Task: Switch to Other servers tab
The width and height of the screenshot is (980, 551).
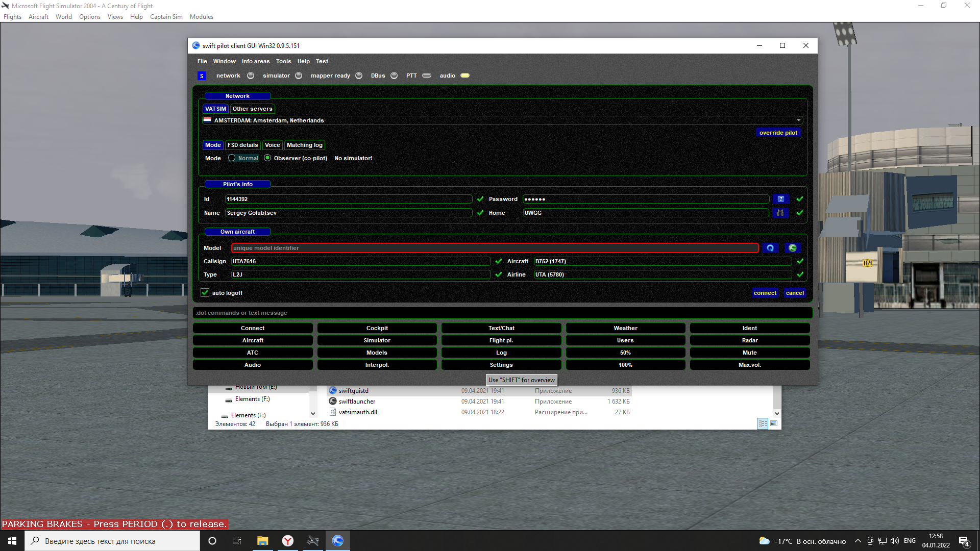Action: (x=253, y=109)
